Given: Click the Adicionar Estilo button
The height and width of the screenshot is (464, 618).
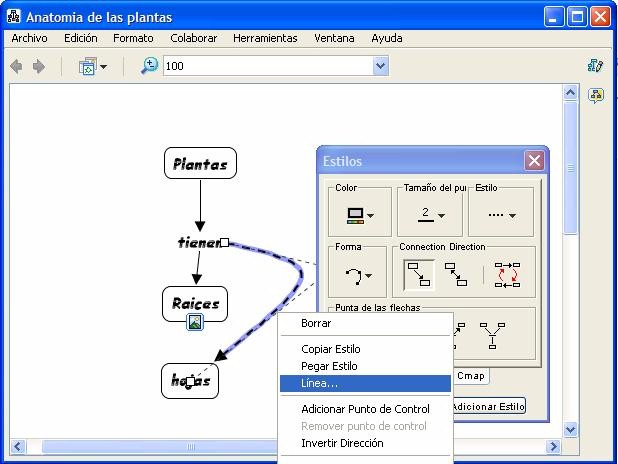Looking at the screenshot, I should click(x=487, y=406).
